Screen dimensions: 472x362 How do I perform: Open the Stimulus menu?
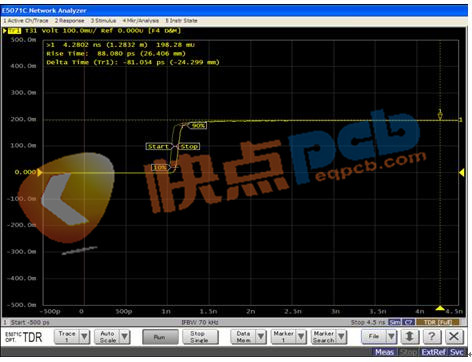103,21
